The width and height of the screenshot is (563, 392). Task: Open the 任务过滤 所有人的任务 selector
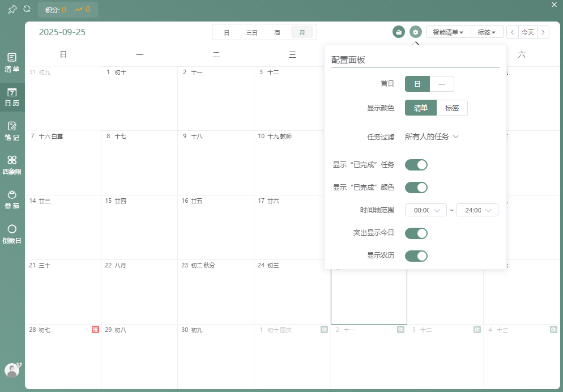[432, 137]
